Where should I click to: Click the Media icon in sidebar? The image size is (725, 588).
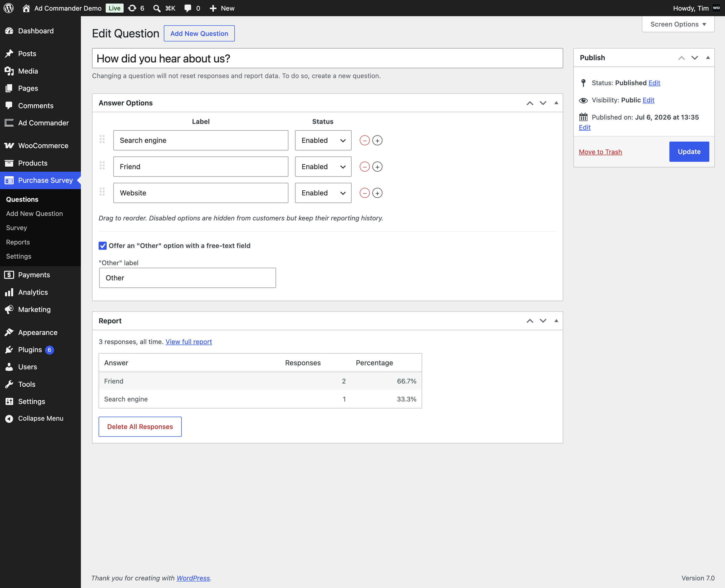pyautogui.click(x=9, y=71)
